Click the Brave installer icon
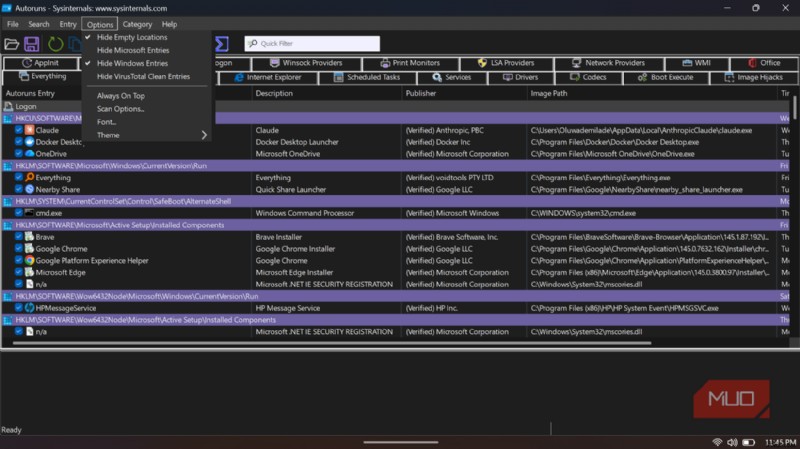Viewport: 800px width, 449px height. (30, 237)
